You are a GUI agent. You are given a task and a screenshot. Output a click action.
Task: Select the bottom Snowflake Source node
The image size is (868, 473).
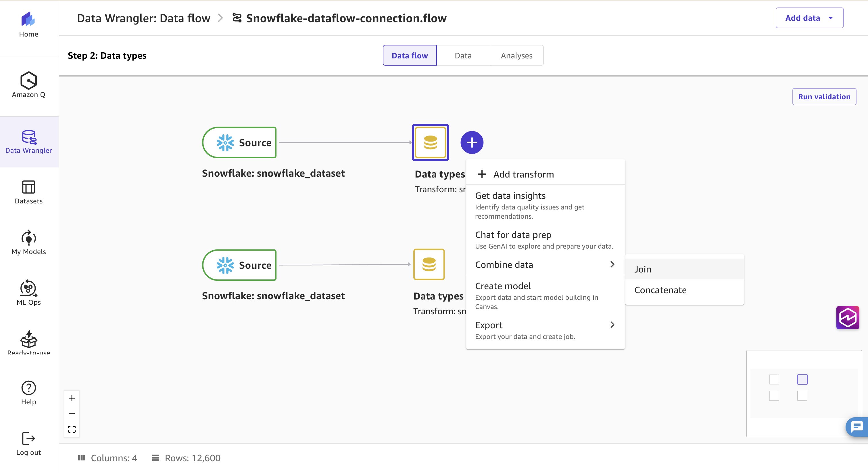pyautogui.click(x=239, y=265)
